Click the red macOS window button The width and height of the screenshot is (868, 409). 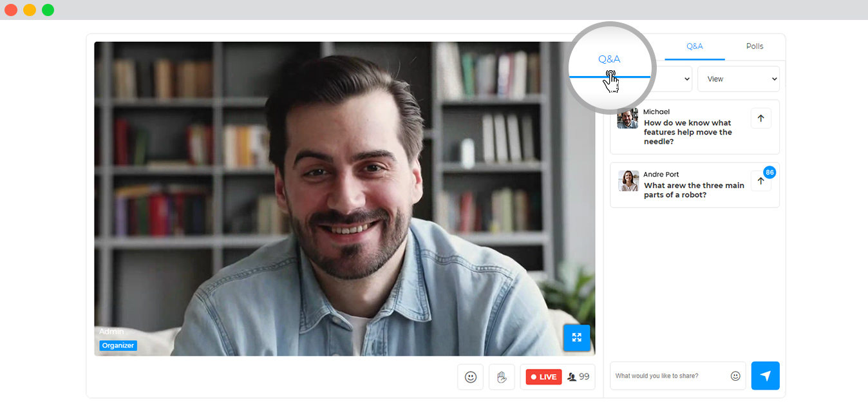(11, 10)
